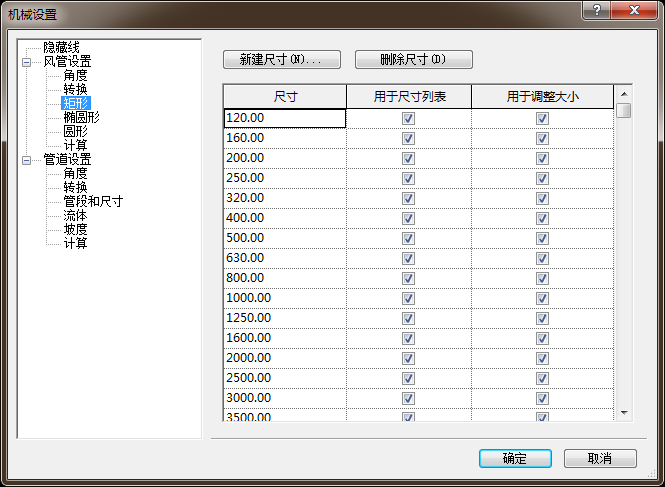The width and height of the screenshot is (665, 487).
Task: Collapse the 管道设置 tree node
Action: pyautogui.click(x=26, y=160)
